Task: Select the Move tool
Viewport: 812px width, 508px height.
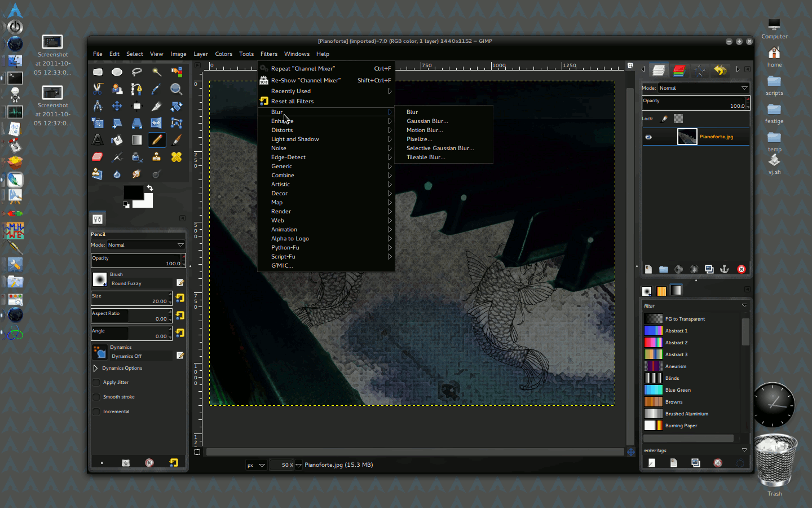Action: pyautogui.click(x=117, y=106)
